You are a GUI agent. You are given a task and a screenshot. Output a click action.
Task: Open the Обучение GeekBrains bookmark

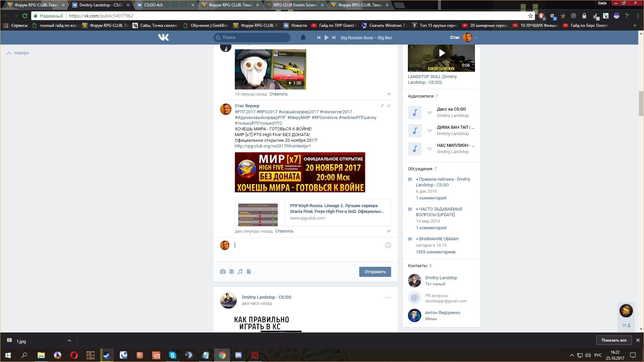pos(206,25)
